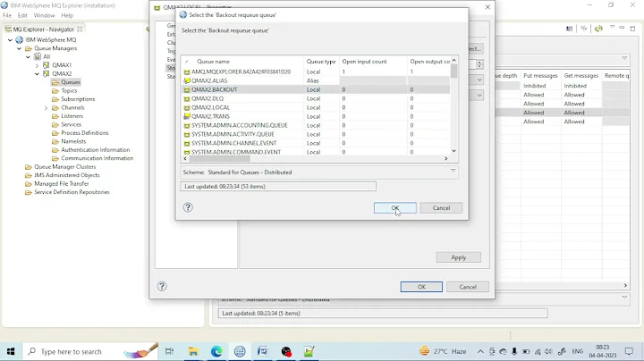Expand the QMAX1 queue manager node

[37, 65]
